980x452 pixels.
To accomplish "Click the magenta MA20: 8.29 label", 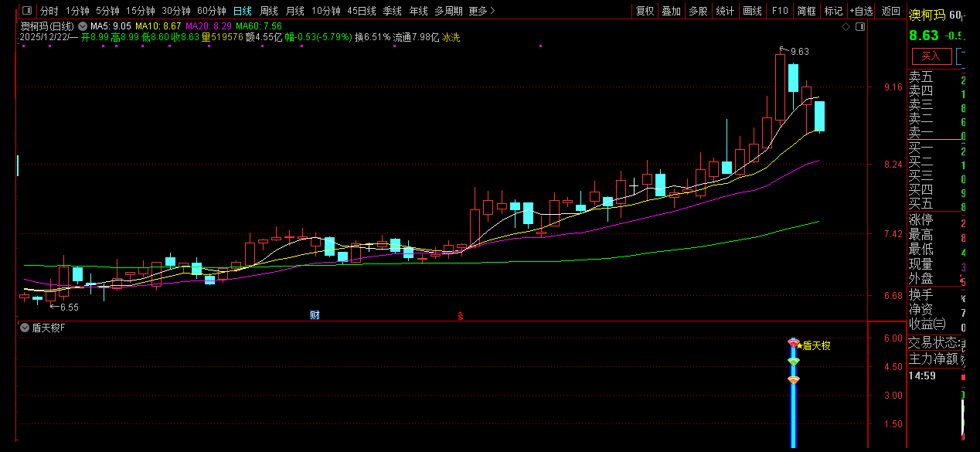I will pyautogui.click(x=209, y=26).
